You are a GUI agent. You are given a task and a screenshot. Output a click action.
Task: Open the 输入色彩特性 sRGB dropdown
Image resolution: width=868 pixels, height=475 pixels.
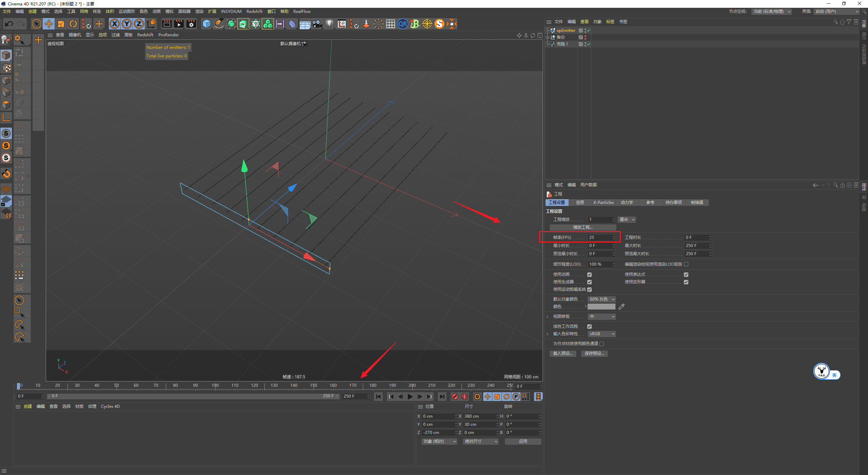602,334
